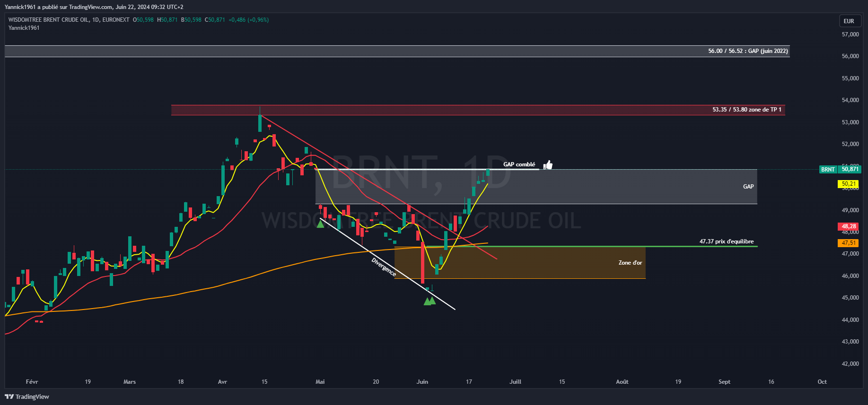Click the EUR currency button
868x405 pixels.
pyautogui.click(x=849, y=21)
